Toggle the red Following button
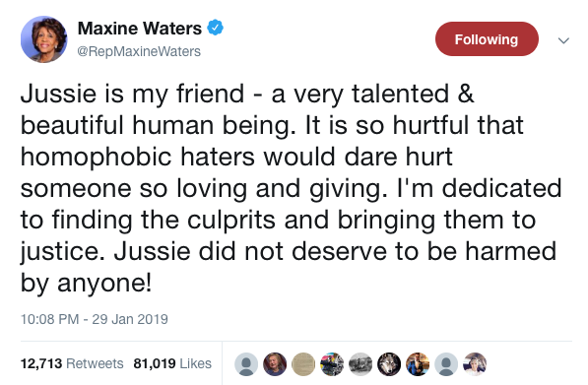588x385 pixels. pyautogui.click(x=487, y=39)
